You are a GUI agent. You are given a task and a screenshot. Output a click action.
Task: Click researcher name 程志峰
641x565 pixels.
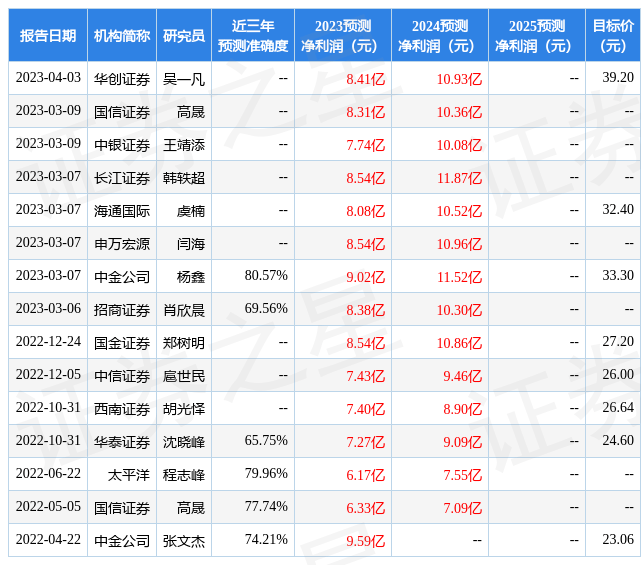pos(184,475)
